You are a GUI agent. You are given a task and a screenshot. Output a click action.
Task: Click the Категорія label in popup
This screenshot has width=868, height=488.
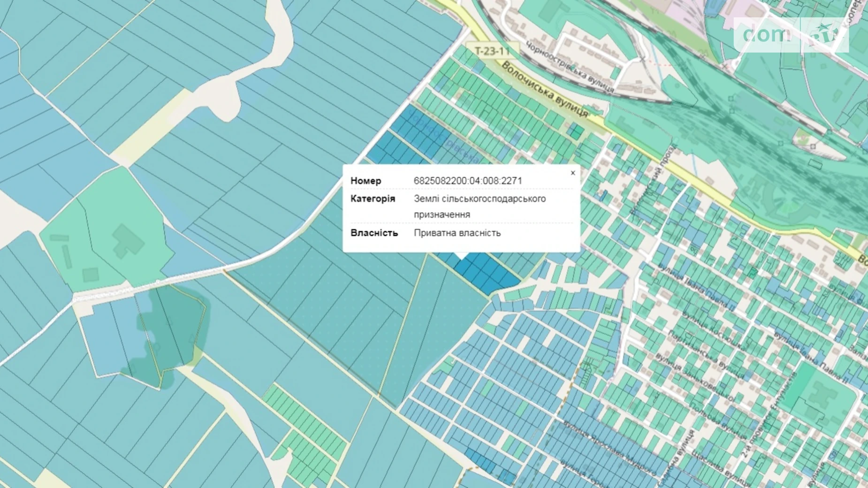373,198
